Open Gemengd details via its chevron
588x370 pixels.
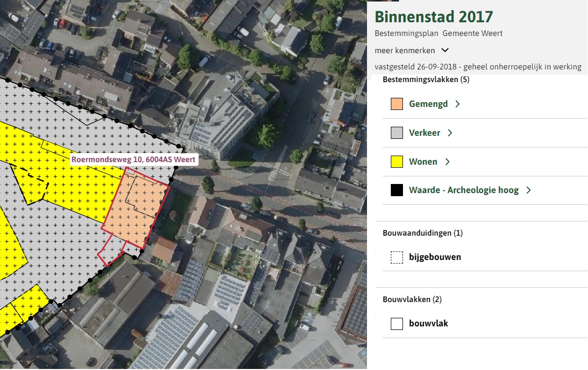[x=458, y=103]
